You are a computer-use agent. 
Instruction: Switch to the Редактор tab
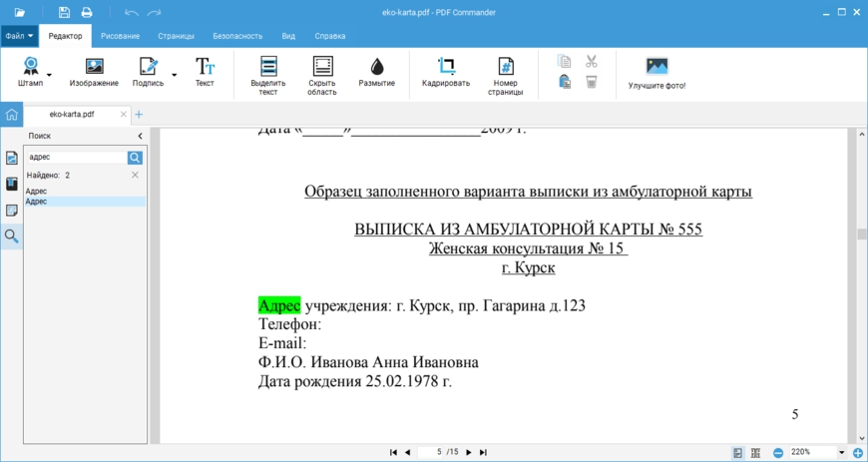pyautogui.click(x=65, y=36)
